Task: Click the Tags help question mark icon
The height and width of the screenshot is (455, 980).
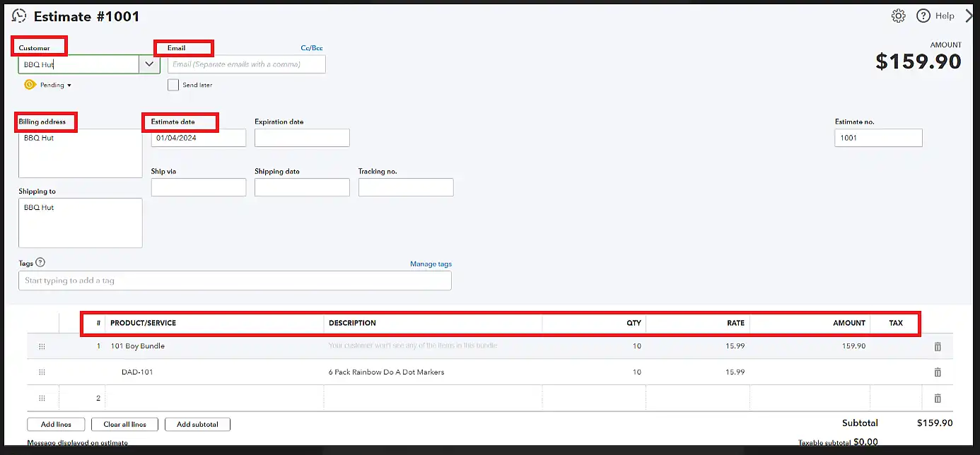Action: [x=40, y=263]
